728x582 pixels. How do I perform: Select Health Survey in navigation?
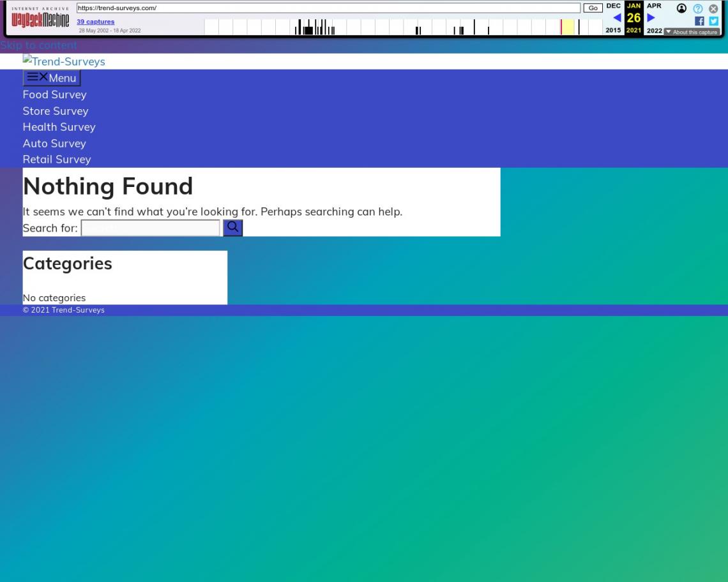[59, 127]
